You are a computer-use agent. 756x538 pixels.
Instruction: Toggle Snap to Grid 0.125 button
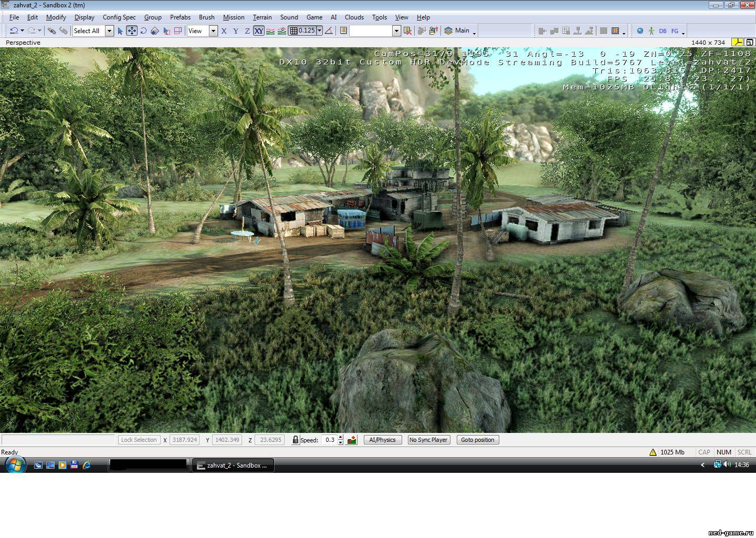coord(302,31)
